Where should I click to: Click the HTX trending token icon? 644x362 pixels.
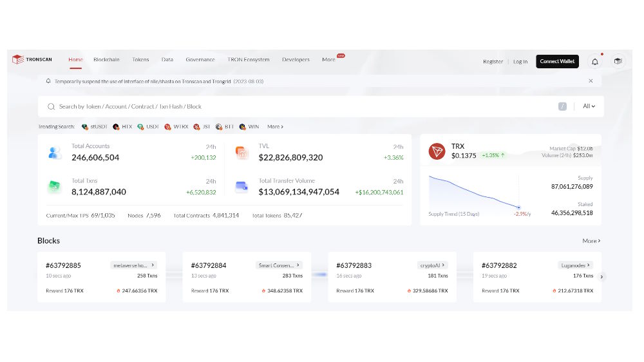[x=116, y=127]
